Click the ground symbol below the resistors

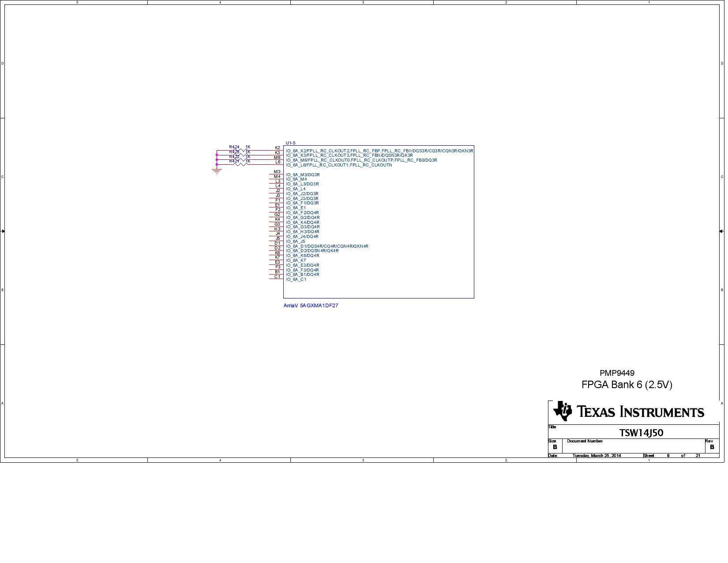(x=217, y=170)
